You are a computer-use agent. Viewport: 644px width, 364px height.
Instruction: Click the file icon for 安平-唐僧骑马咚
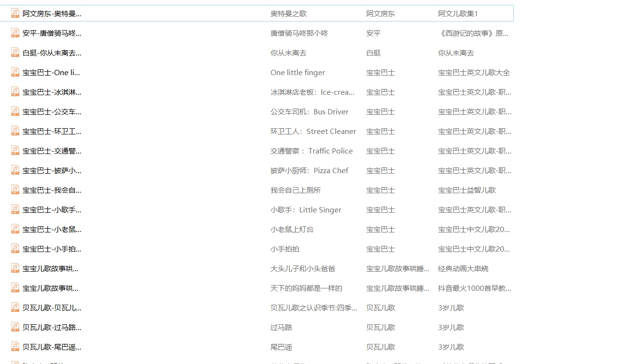pyautogui.click(x=15, y=33)
